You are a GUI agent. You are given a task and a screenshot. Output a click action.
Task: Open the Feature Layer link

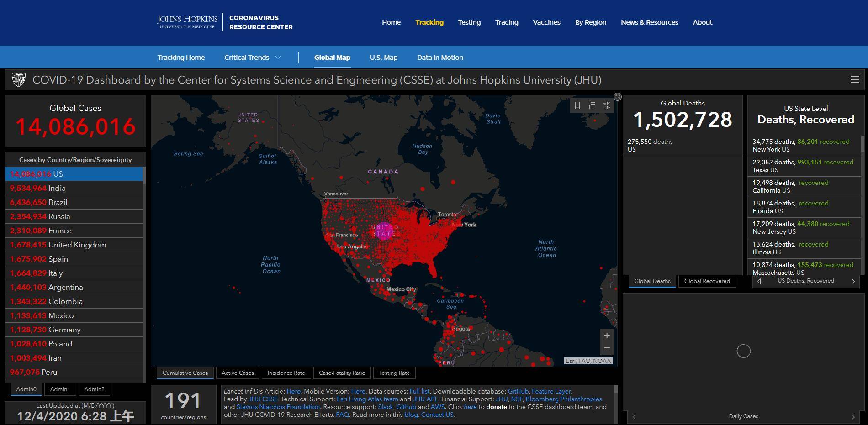(551, 391)
